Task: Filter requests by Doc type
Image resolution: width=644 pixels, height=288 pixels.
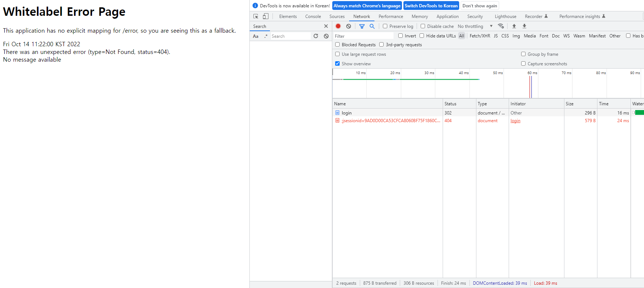Action: [x=556, y=36]
